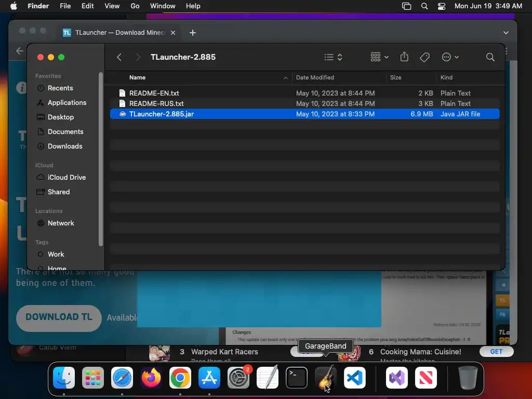Search in the Finder window

coord(490,57)
